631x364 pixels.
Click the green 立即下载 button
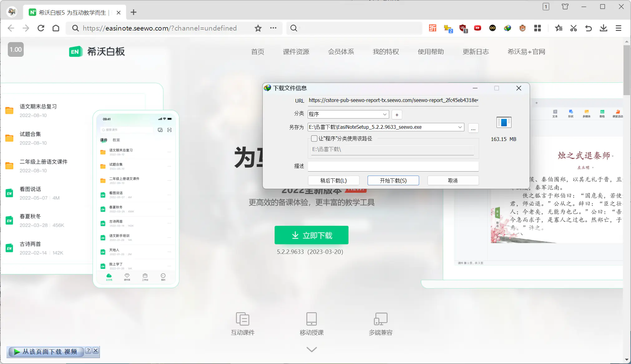click(311, 235)
